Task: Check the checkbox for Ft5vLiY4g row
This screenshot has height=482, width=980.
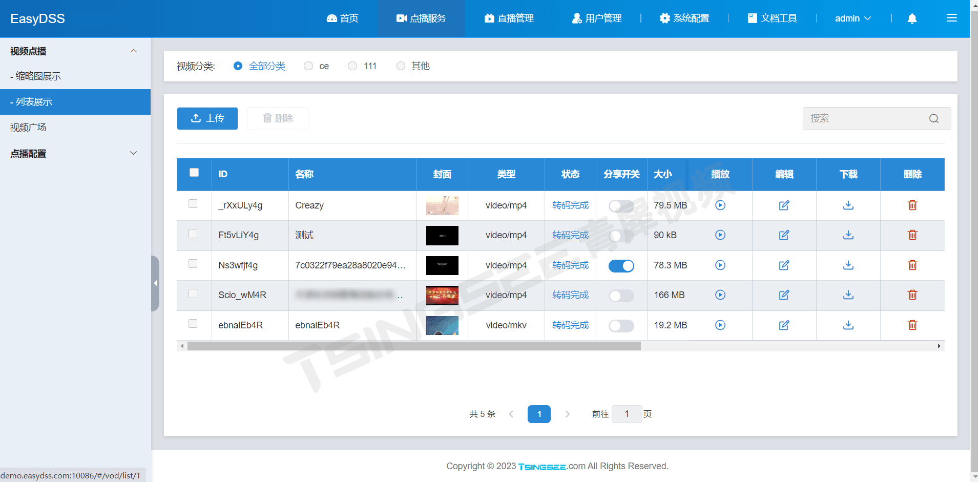Action: (x=193, y=234)
